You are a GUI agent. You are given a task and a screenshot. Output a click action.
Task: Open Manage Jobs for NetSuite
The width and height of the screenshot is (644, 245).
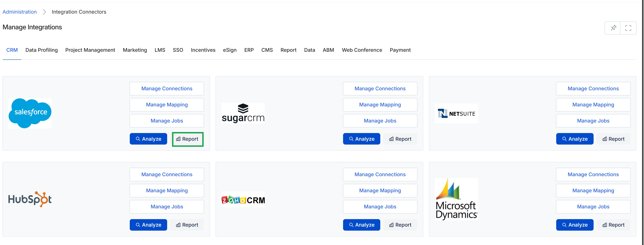click(x=593, y=121)
